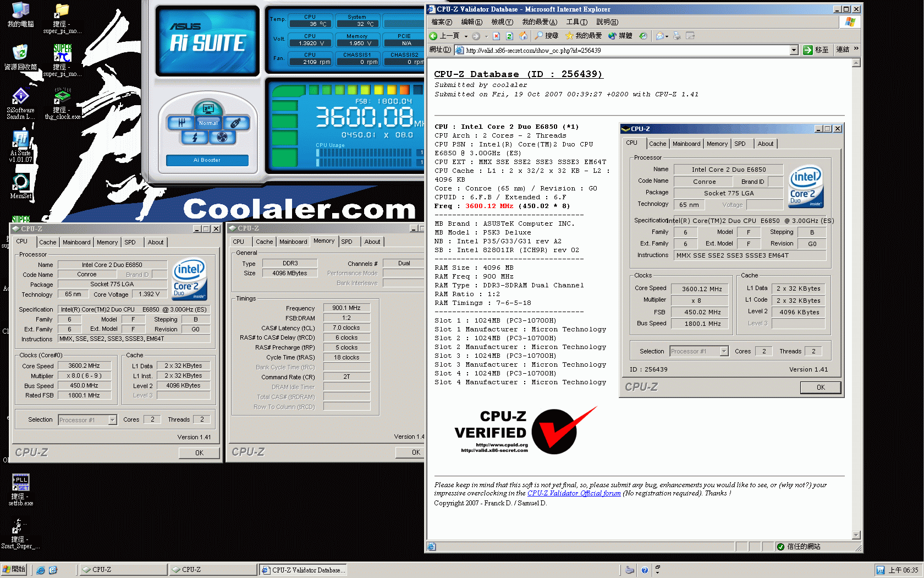924x578 pixels.
Task: Click the taskbar clock showing 06:35
Action: point(904,570)
